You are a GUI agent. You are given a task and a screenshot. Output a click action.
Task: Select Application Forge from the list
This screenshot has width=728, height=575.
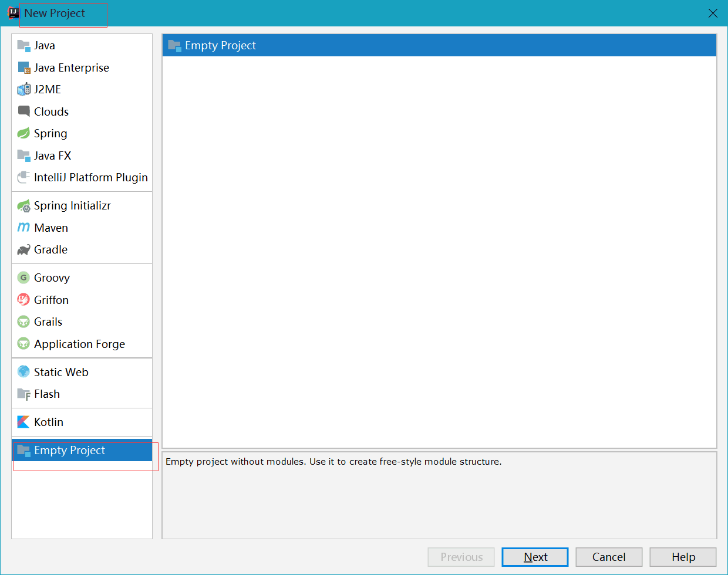pyautogui.click(x=79, y=344)
